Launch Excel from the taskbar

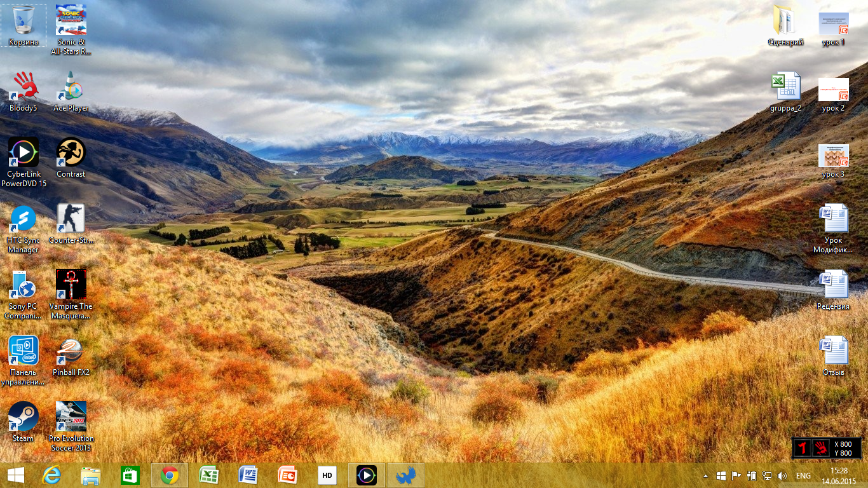click(x=209, y=475)
